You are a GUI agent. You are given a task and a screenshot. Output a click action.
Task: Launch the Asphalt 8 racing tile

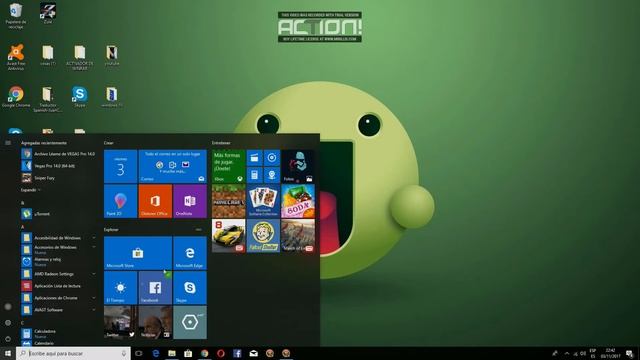(x=229, y=236)
